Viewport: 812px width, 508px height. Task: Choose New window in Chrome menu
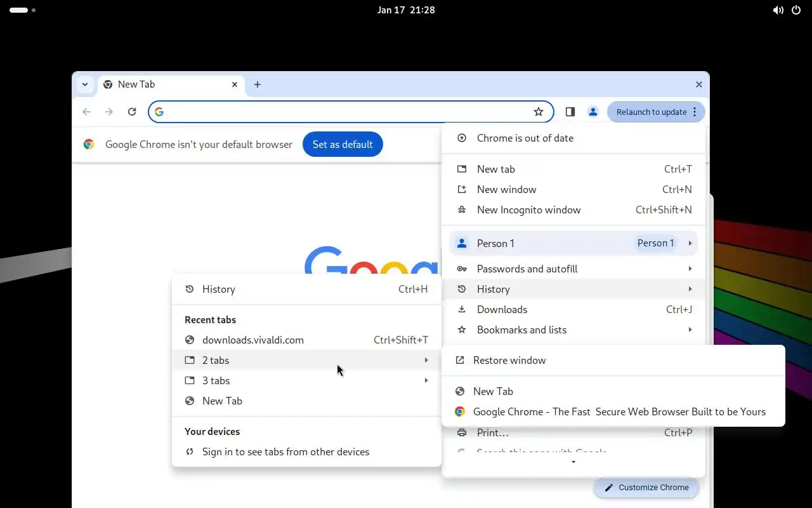[573, 189]
